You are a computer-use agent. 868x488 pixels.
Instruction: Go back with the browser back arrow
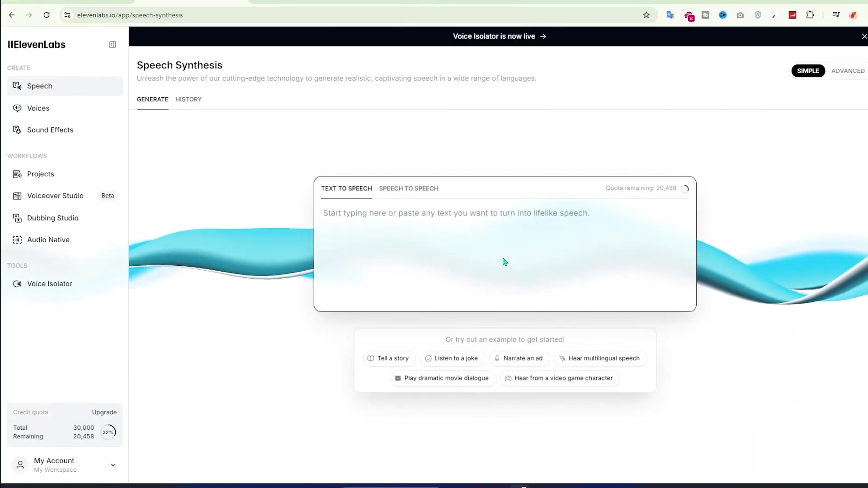click(12, 15)
